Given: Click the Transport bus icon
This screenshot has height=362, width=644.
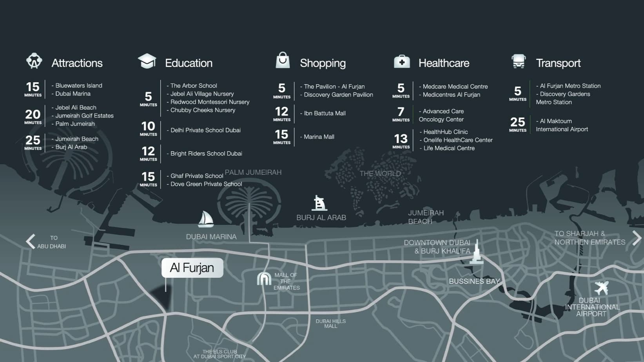Looking at the screenshot, I should pyautogui.click(x=519, y=62).
